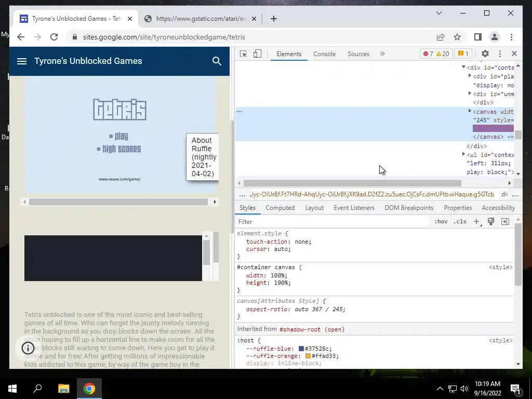Image resolution: width=532 pixels, height=399 pixels.
Task: Click the browser back arrow
Action: coord(21,37)
